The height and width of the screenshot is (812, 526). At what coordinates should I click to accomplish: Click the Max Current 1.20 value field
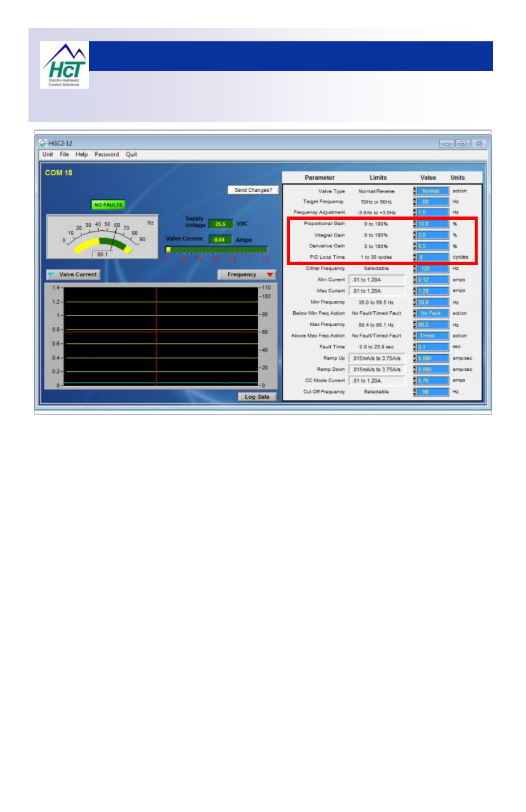433,291
